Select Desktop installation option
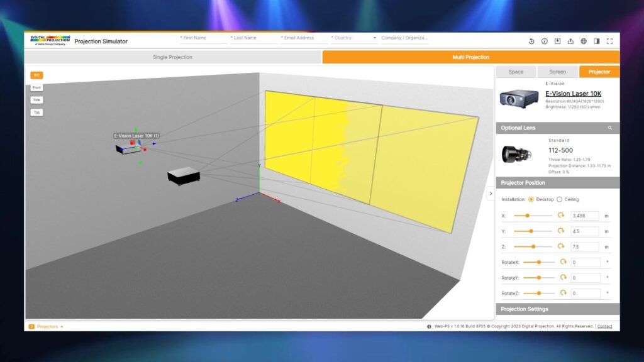 pos(531,199)
